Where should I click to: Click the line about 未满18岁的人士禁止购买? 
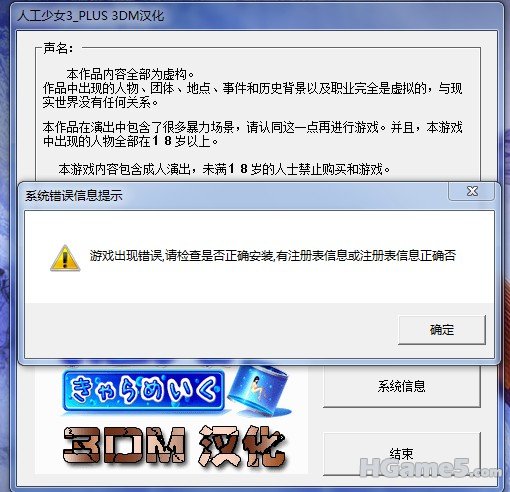[224, 169]
